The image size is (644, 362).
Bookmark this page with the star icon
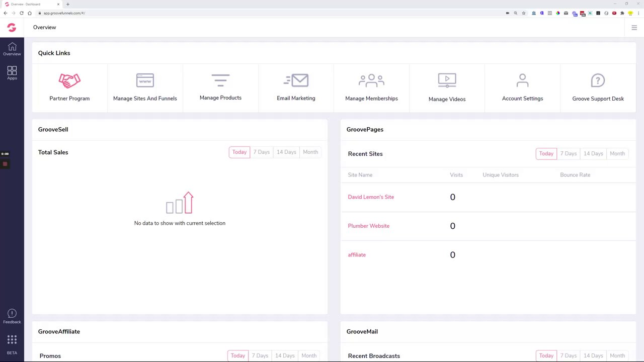coord(524,13)
